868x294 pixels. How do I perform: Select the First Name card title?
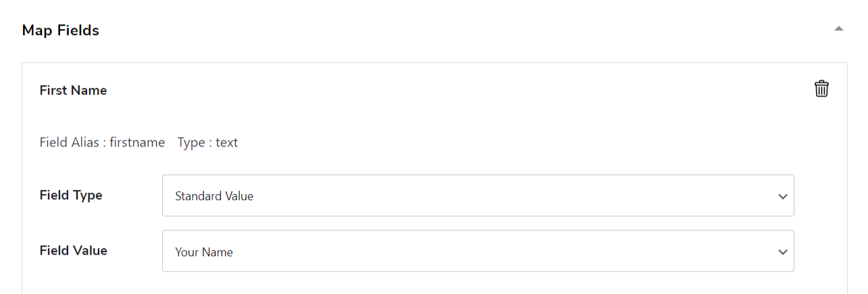pyautogui.click(x=73, y=90)
